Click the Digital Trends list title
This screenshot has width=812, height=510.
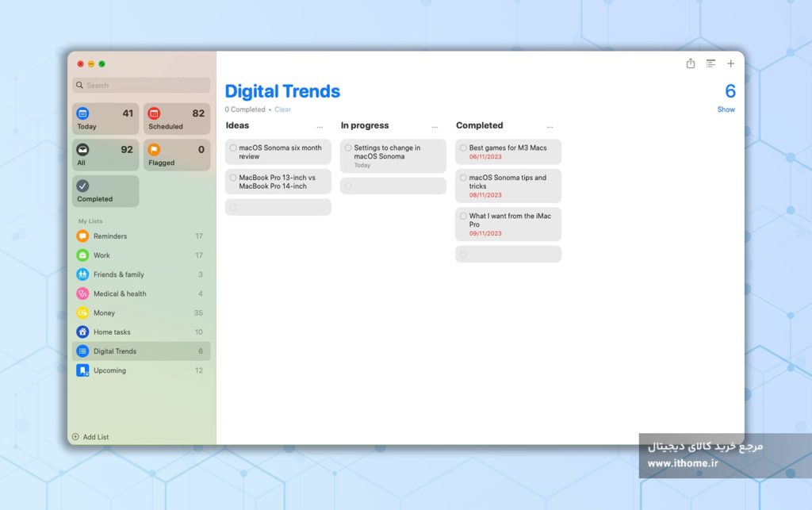pyautogui.click(x=282, y=91)
